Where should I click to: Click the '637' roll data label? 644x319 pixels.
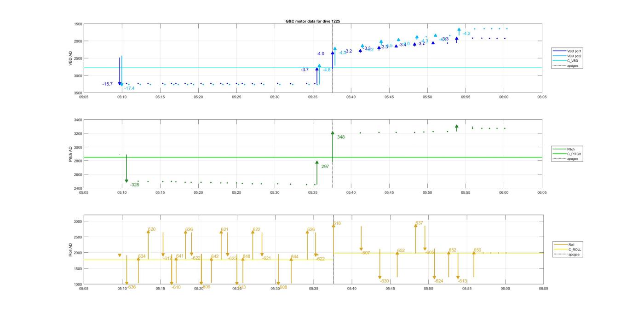tap(419, 223)
